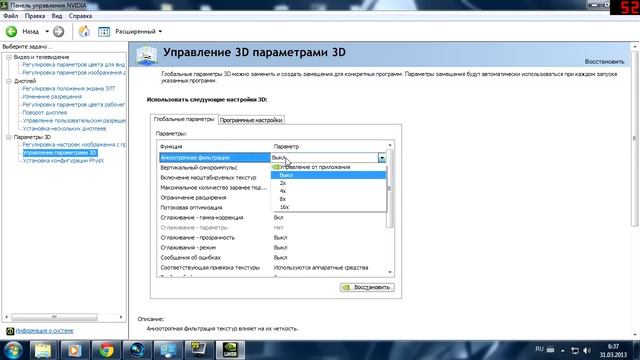This screenshot has width=640, height=360.
Task: Click the keyboard icon in the system tray
Action: [550, 350]
